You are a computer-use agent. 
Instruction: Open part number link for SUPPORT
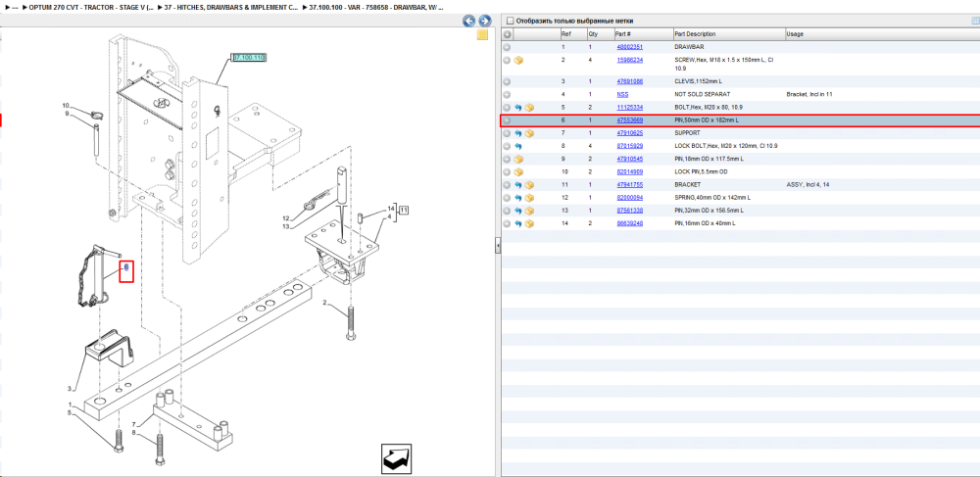(x=629, y=133)
